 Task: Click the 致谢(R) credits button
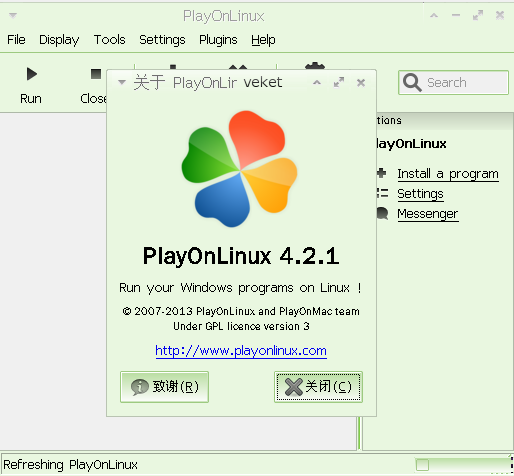164,387
